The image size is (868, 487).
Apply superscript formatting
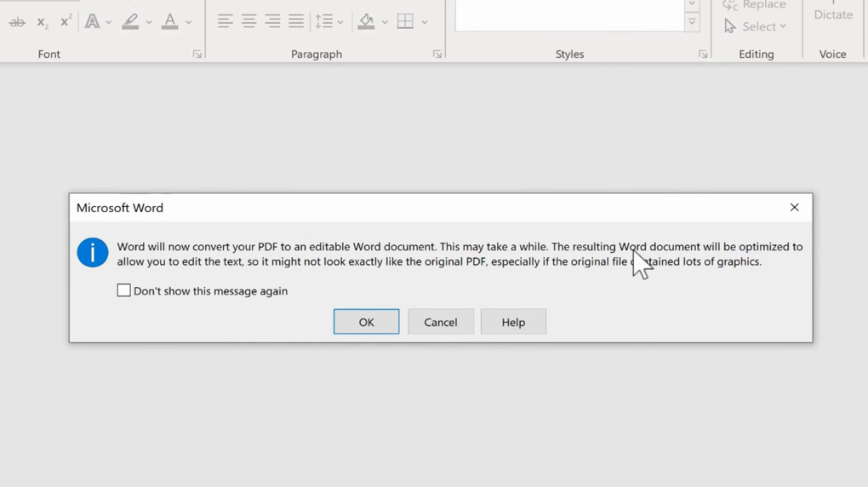coord(66,21)
